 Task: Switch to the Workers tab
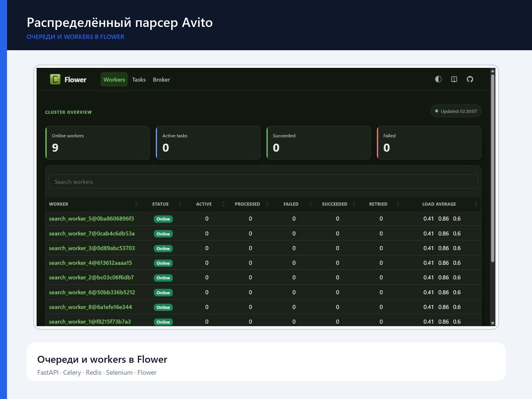pos(114,79)
